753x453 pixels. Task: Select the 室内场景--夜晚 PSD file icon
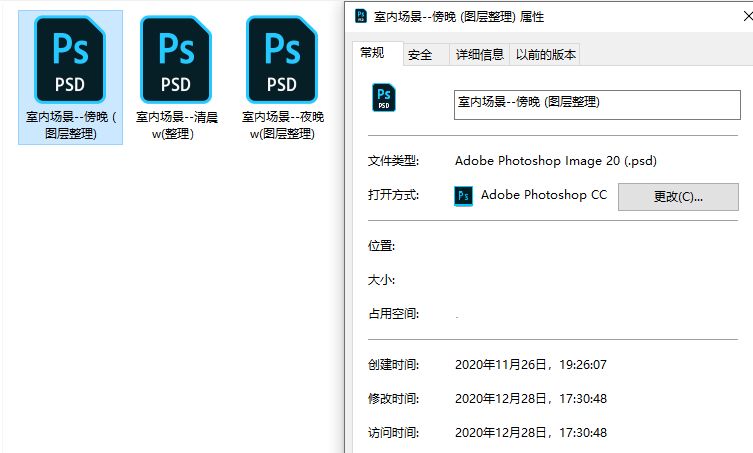click(x=282, y=60)
